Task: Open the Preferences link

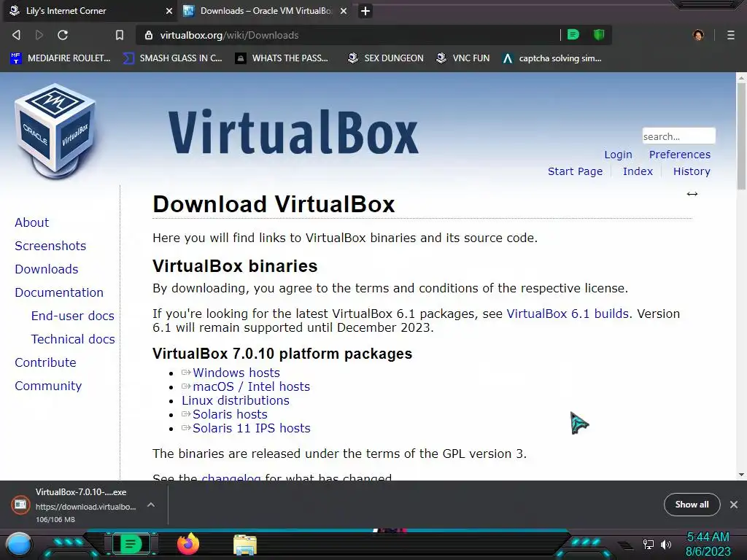Action: click(x=679, y=155)
